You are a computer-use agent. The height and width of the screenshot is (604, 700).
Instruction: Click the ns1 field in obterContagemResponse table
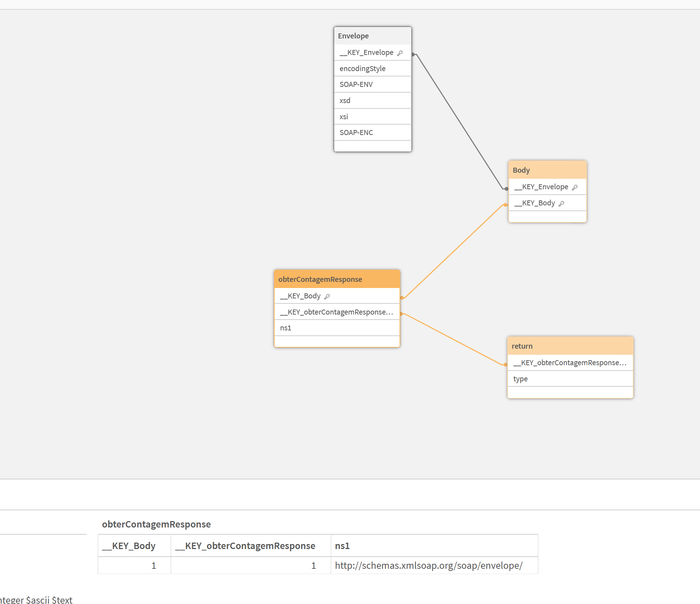click(337, 328)
